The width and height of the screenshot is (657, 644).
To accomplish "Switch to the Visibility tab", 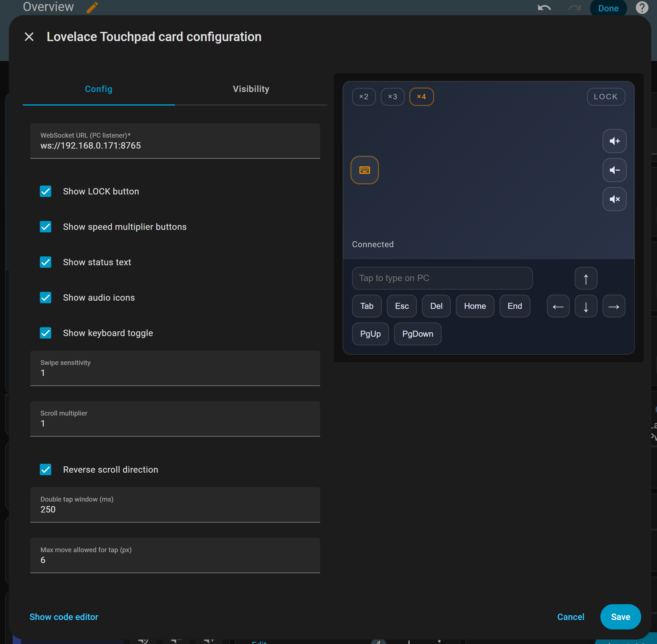I will point(251,89).
